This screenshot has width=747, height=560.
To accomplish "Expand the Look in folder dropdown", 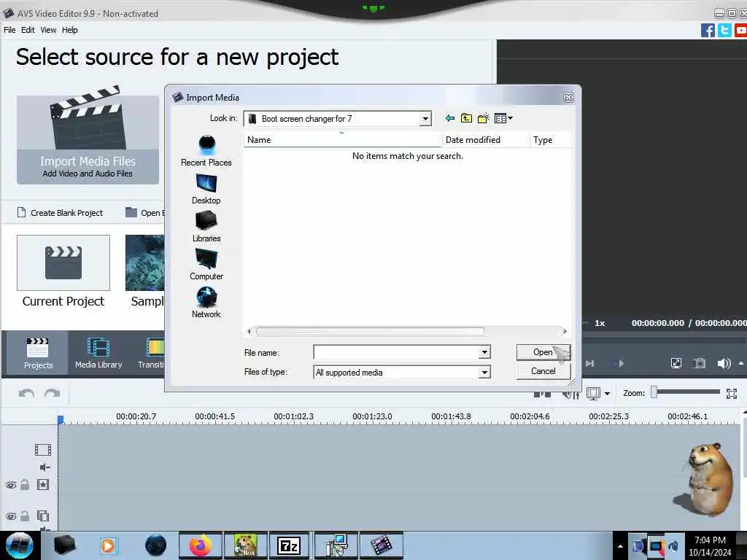I will (425, 119).
